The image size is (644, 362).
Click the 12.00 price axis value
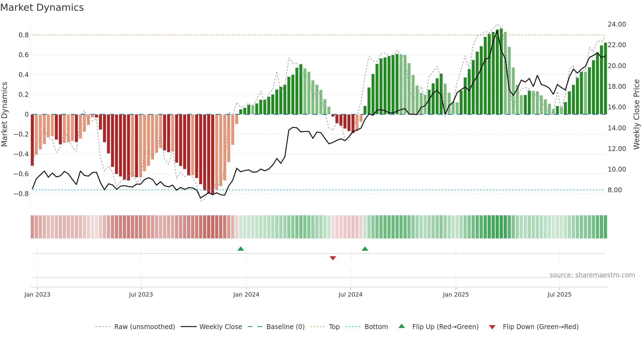point(617,149)
